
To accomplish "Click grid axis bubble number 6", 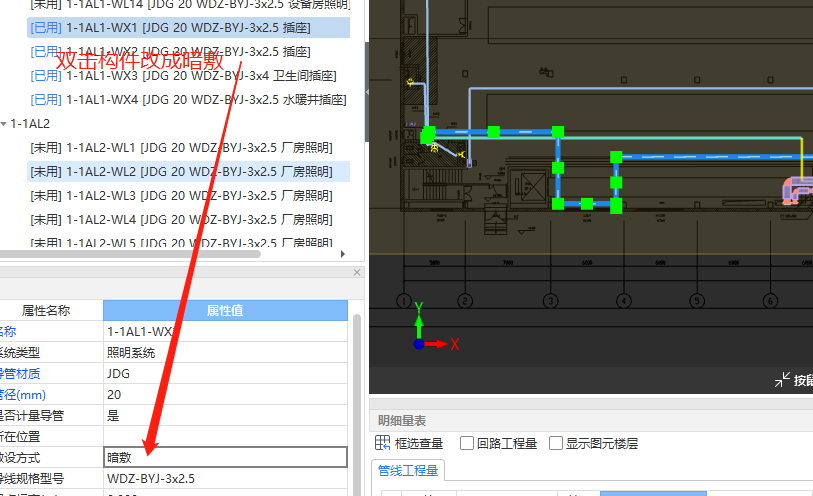I will (770, 301).
